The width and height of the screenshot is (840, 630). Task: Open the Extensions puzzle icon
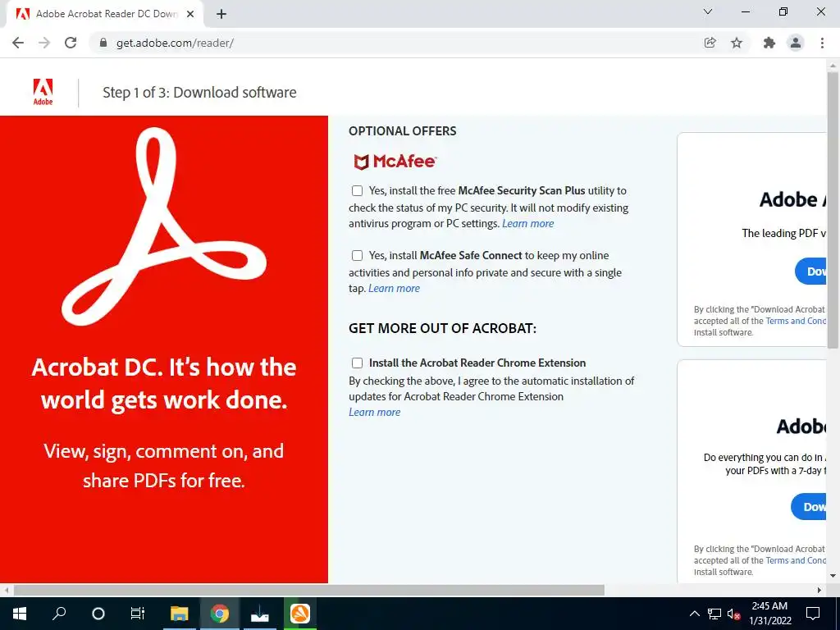769,43
